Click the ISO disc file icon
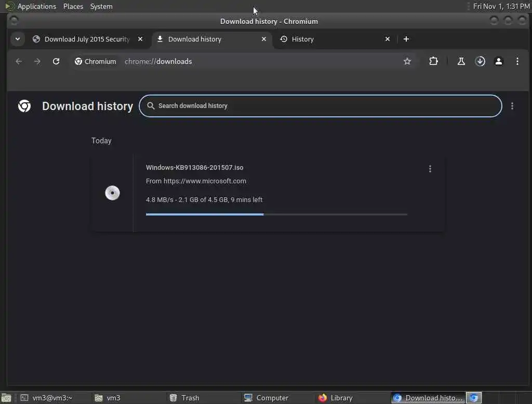532x404 pixels. [112, 193]
